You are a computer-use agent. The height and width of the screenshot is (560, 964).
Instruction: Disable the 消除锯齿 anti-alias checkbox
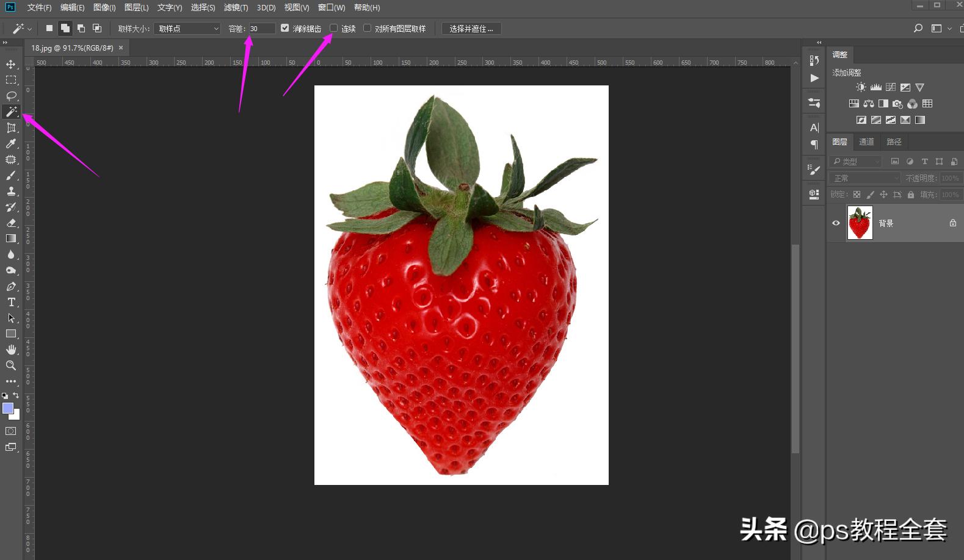pyautogui.click(x=284, y=28)
